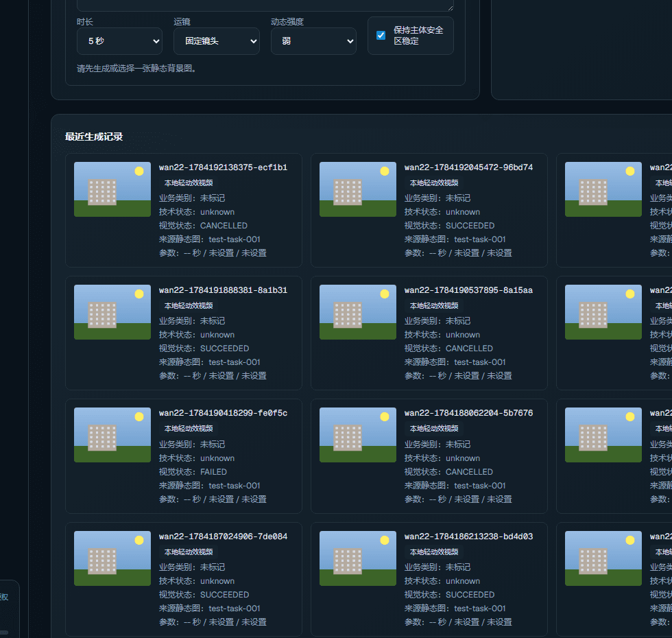Screen dimensions: 672x638
Task: Open thumbnail of record wan22-1784188062204-5b7676
Action: (x=358, y=435)
